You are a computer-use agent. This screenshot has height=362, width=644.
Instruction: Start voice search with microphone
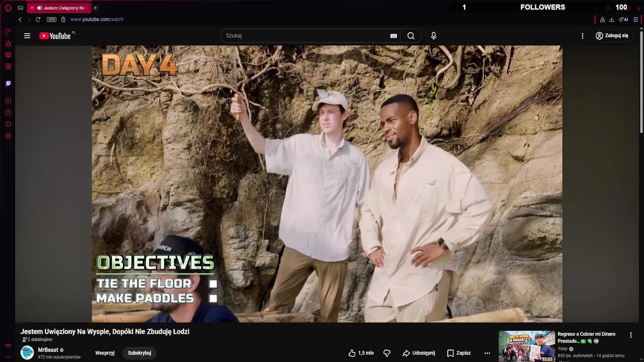[x=434, y=36]
